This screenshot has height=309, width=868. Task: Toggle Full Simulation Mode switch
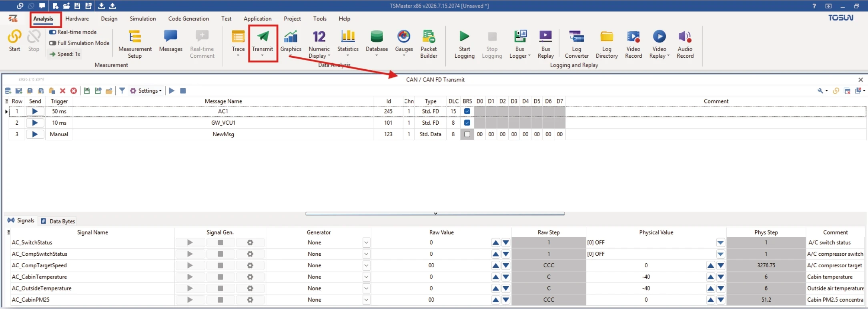pos(52,43)
